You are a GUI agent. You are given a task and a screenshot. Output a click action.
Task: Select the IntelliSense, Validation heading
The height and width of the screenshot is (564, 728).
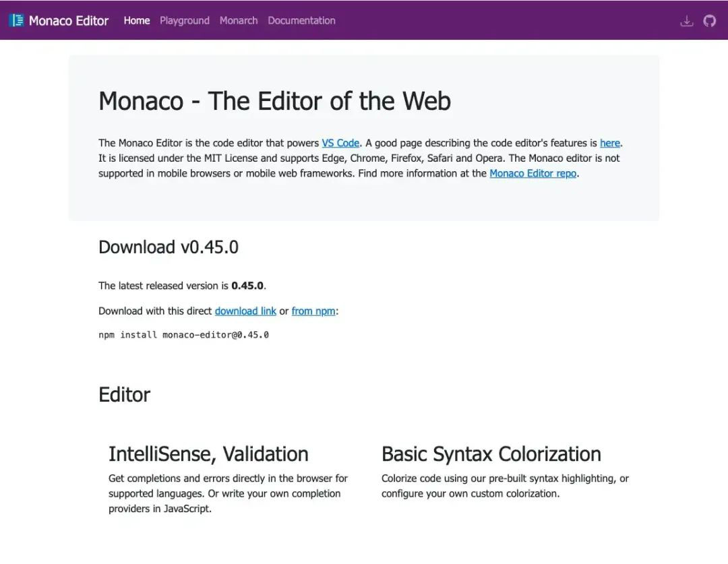point(208,453)
